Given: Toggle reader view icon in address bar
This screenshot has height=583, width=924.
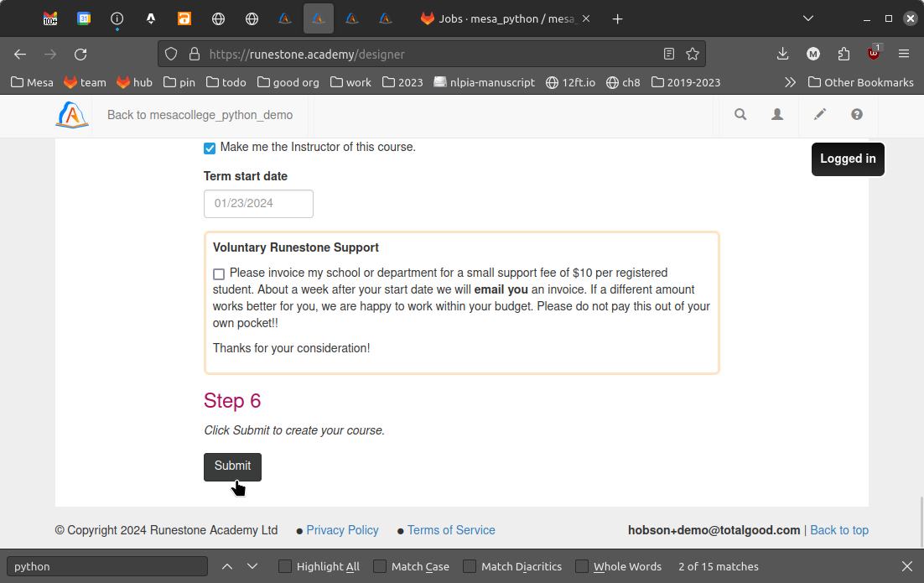Looking at the screenshot, I should click(669, 54).
